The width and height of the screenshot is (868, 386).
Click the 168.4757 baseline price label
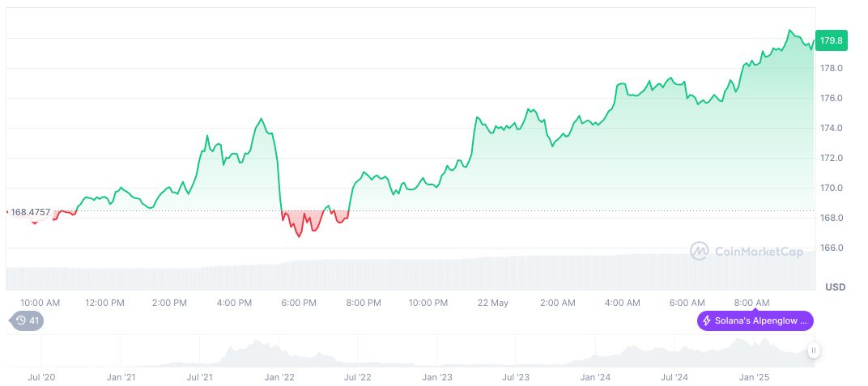pyautogui.click(x=30, y=212)
